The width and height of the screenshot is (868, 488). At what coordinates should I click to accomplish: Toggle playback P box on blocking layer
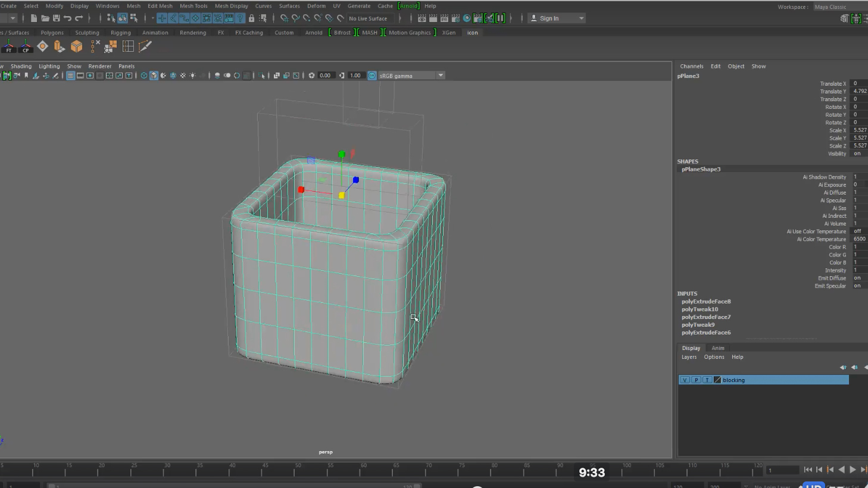coord(696,380)
